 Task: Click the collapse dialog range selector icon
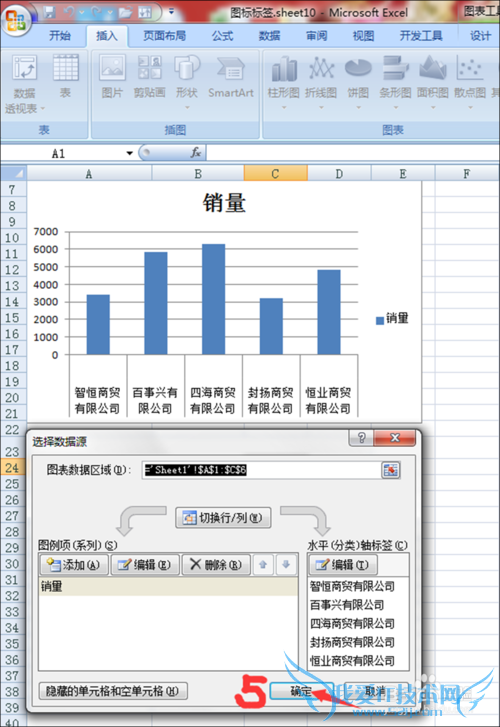click(391, 470)
